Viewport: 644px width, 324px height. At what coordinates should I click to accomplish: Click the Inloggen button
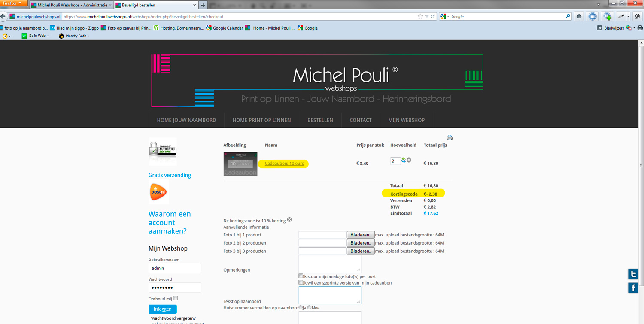163,309
